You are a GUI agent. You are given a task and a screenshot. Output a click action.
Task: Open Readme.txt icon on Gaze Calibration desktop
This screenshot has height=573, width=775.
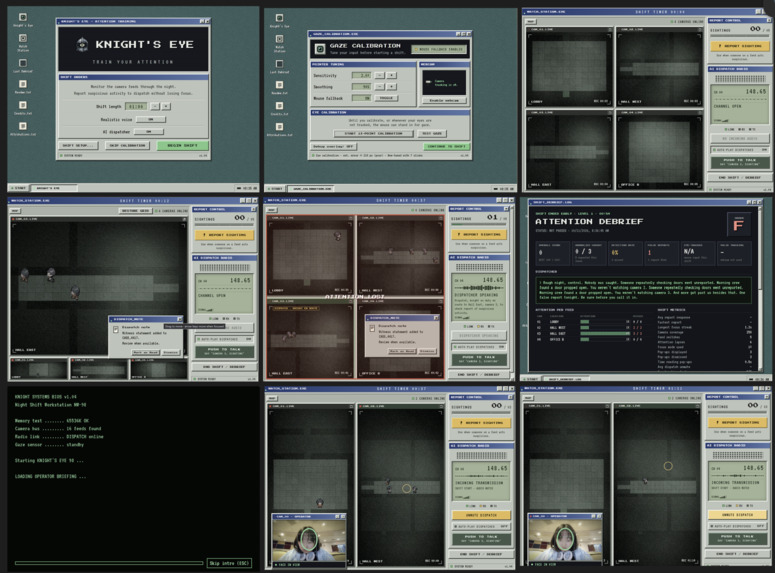coord(279,85)
